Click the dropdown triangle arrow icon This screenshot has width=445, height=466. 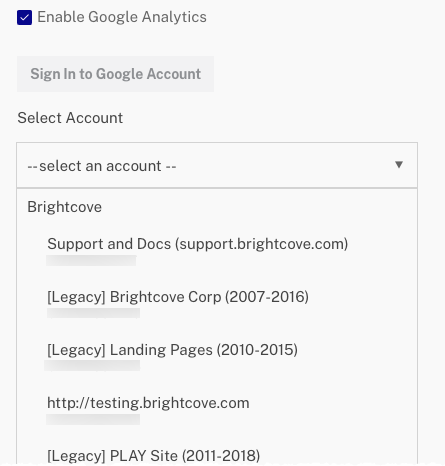coord(399,165)
